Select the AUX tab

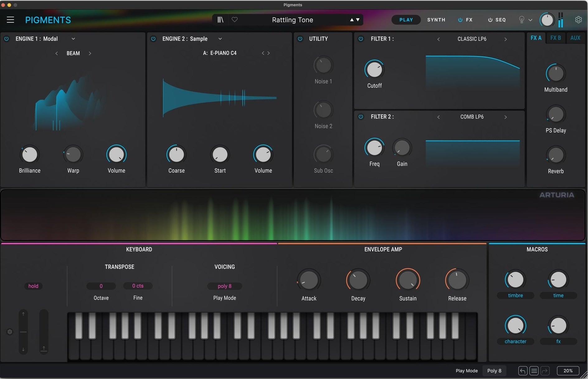pyautogui.click(x=575, y=38)
